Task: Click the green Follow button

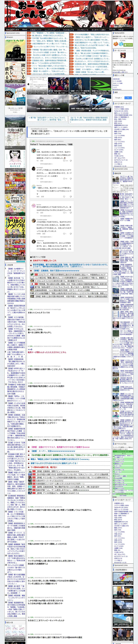Action: tap(128, 45)
